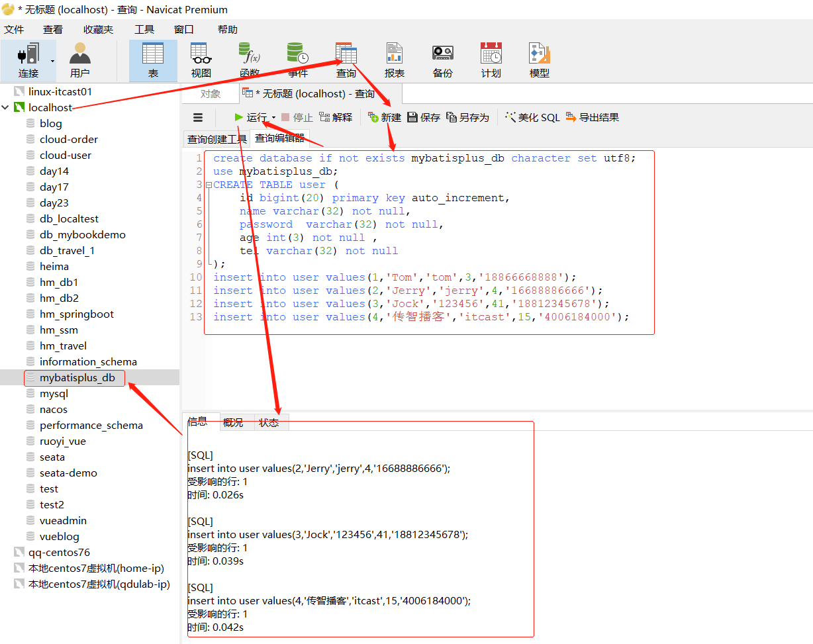813x644 pixels.
Task: Select the linux-itcast01 connection
Action: point(60,91)
